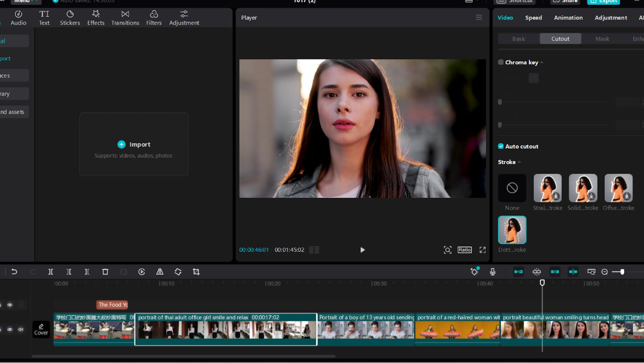This screenshot has width=644, height=363.
Task: Switch to the right-panel Adjustment tab
Action: pos(611,18)
